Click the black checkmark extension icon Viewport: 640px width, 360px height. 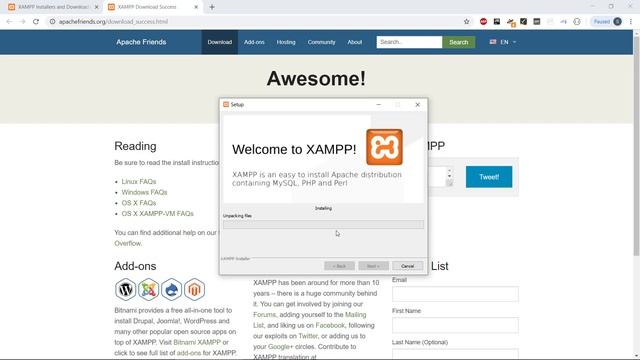coord(523,22)
